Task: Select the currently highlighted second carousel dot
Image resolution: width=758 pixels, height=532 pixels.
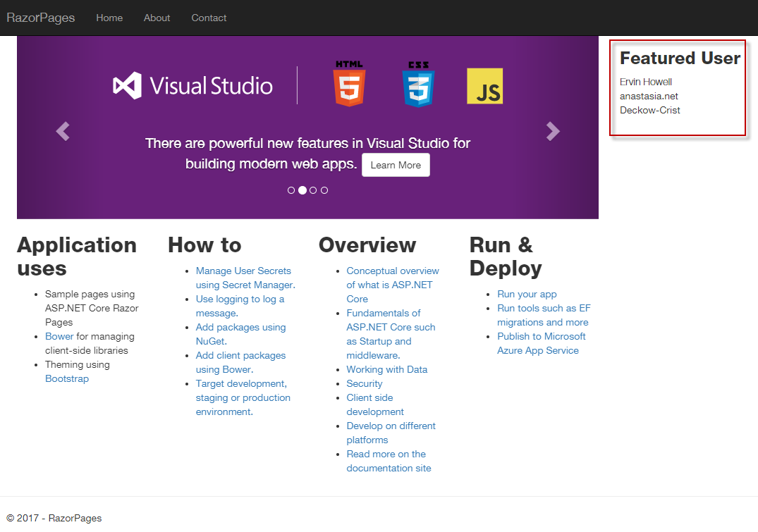Action: [302, 190]
